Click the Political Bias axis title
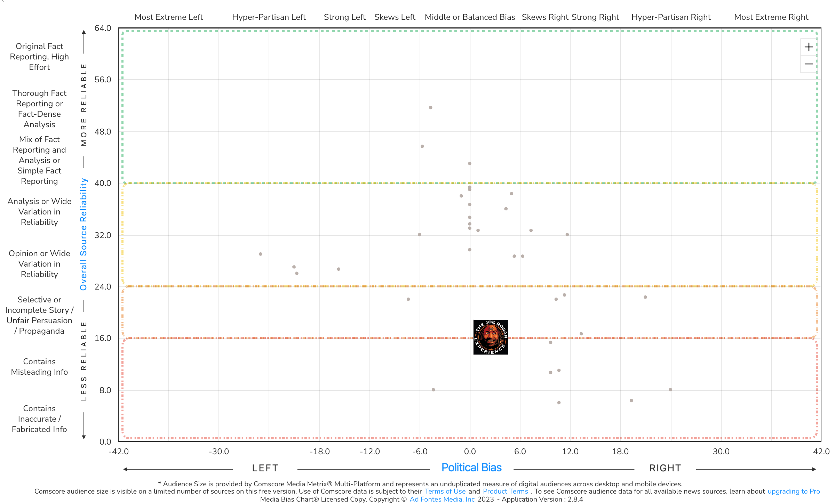Screen dimensions: 835x504 coord(471,468)
